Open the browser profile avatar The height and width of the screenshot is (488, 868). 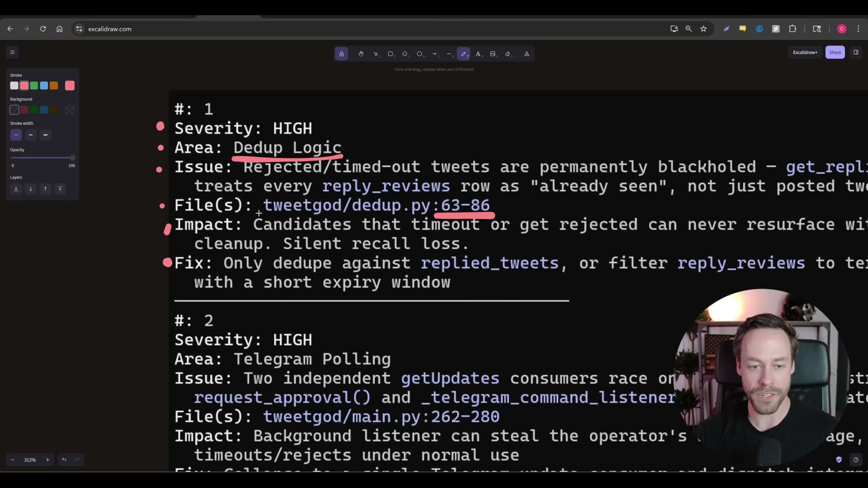click(842, 29)
